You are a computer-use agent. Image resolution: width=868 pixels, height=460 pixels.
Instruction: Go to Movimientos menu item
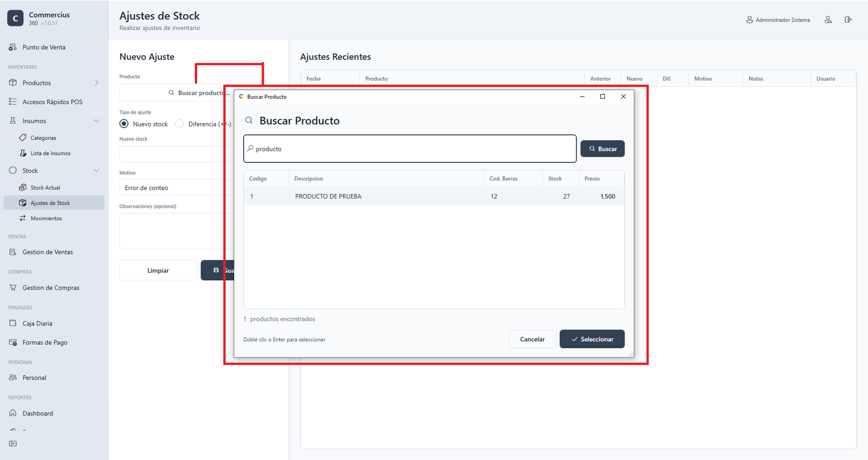pos(46,218)
